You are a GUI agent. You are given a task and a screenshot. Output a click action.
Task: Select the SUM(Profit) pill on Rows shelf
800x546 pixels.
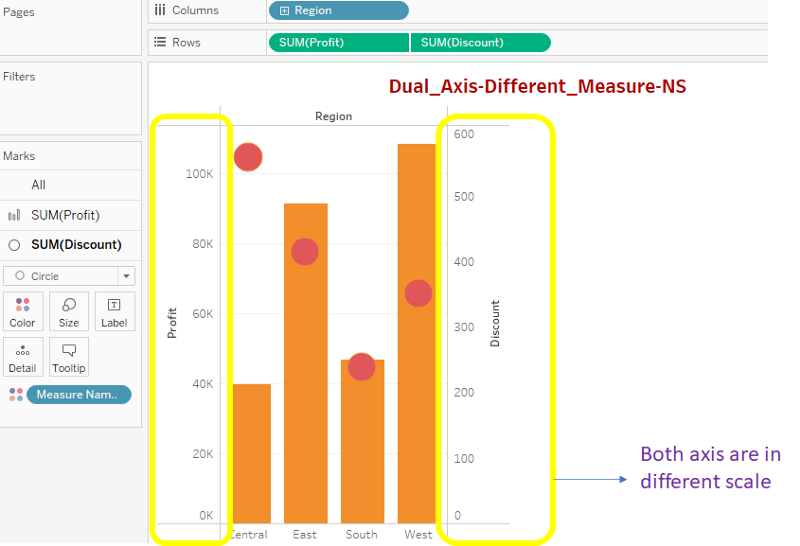[338, 42]
